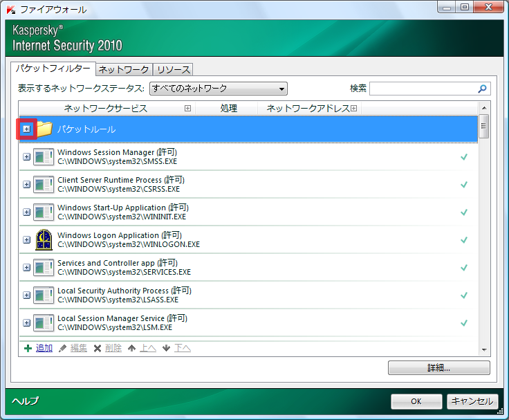This screenshot has width=509, height=420.
Task: Click the folder icon for パケットルール
Action: click(44, 129)
